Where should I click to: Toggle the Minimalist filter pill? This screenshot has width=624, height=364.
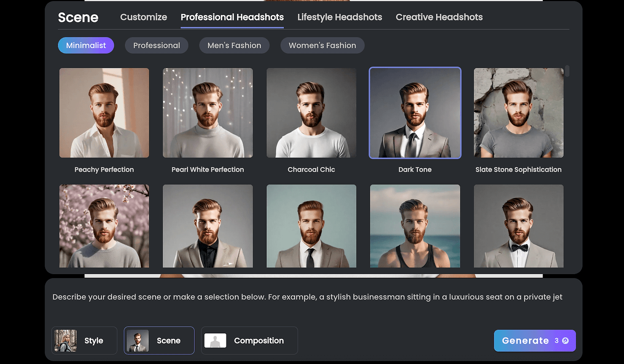tap(86, 45)
